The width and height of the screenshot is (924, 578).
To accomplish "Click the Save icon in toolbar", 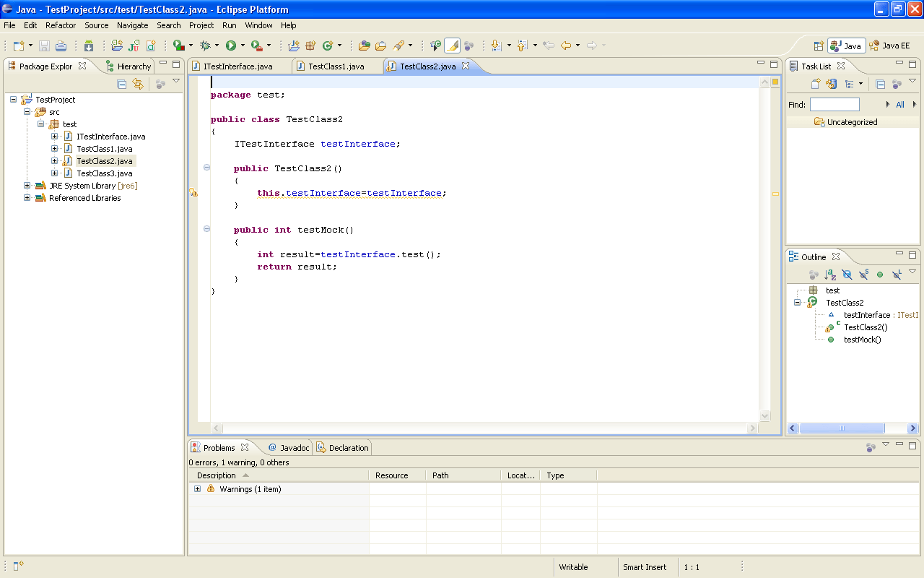I will [45, 46].
